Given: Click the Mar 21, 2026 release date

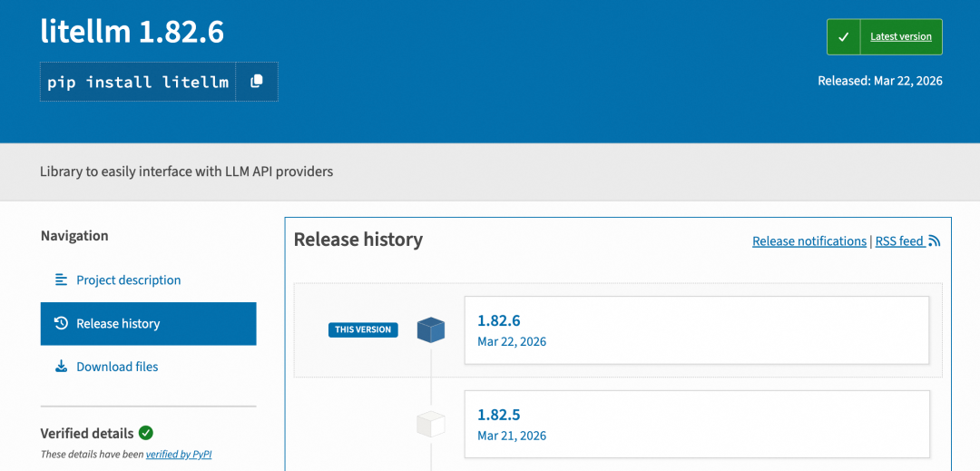Looking at the screenshot, I should pos(512,436).
